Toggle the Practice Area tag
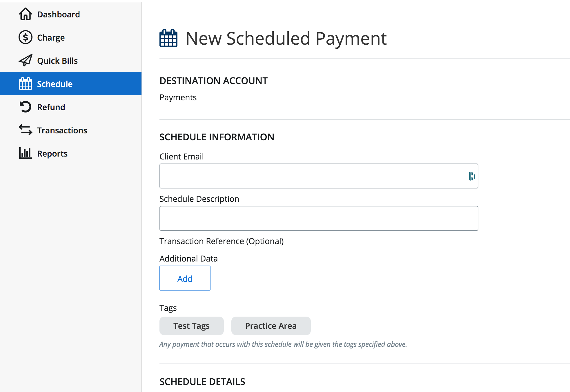Screen dimensions: 570x392 [x=271, y=326]
